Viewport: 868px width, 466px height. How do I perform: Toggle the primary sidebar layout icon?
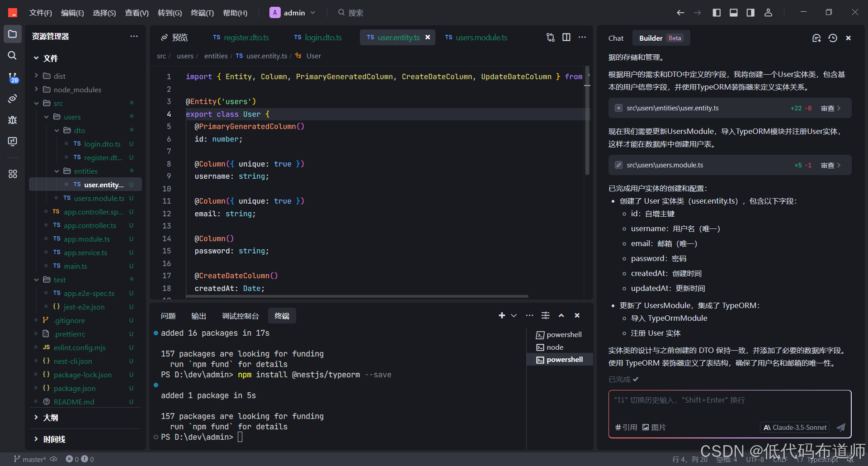(x=717, y=13)
